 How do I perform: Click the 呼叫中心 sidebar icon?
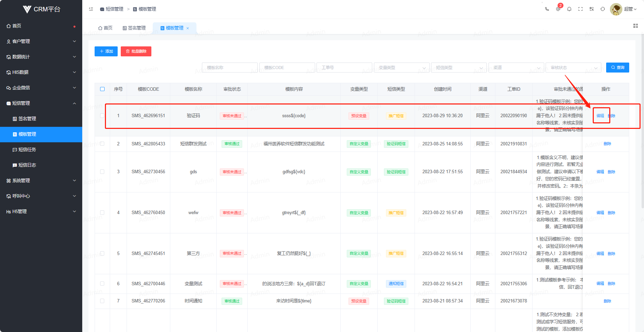click(x=9, y=196)
